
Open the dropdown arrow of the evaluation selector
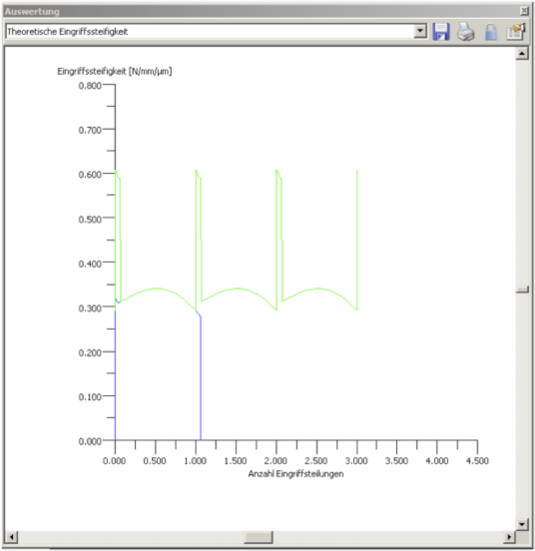coord(420,31)
